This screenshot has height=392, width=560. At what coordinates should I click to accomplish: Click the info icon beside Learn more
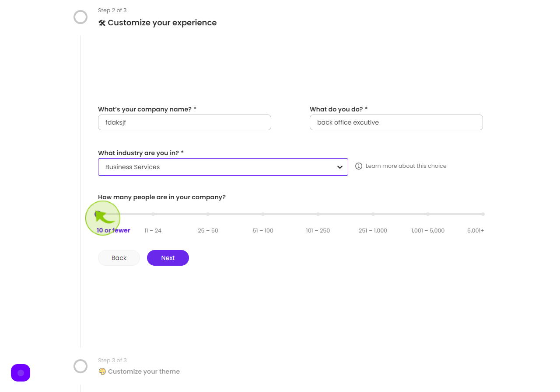coord(359,166)
